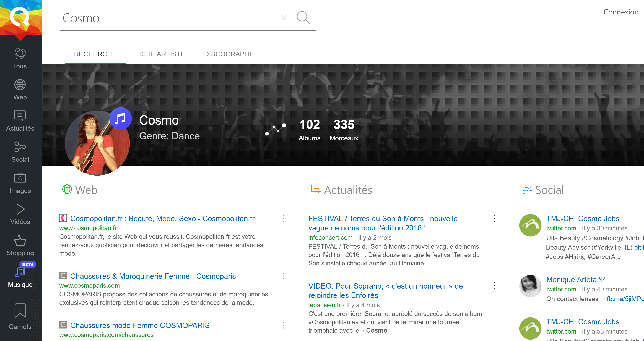Click the www.cosmopolitan.fr green URL

tap(88, 228)
